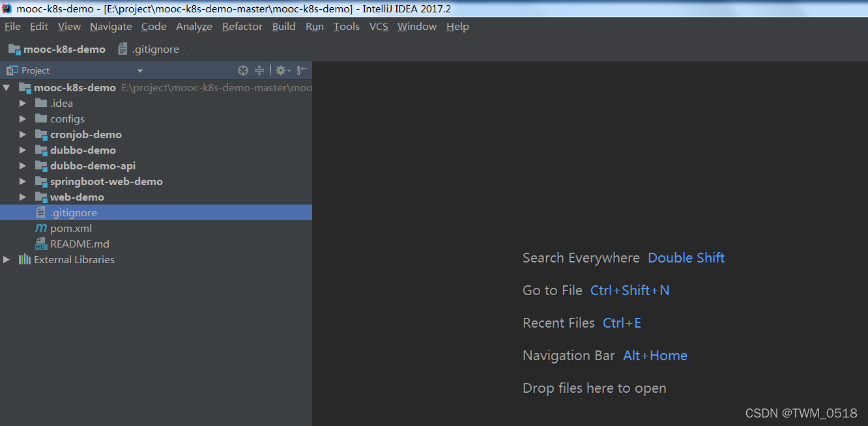Expand the configs folder
Image resolution: width=868 pixels, height=426 pixels.
[23, 119]
